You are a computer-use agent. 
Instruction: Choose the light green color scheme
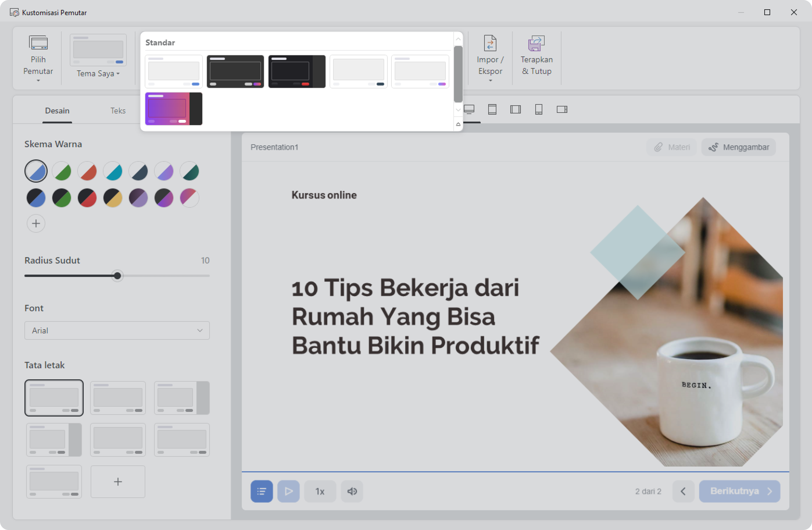point(61,171)
